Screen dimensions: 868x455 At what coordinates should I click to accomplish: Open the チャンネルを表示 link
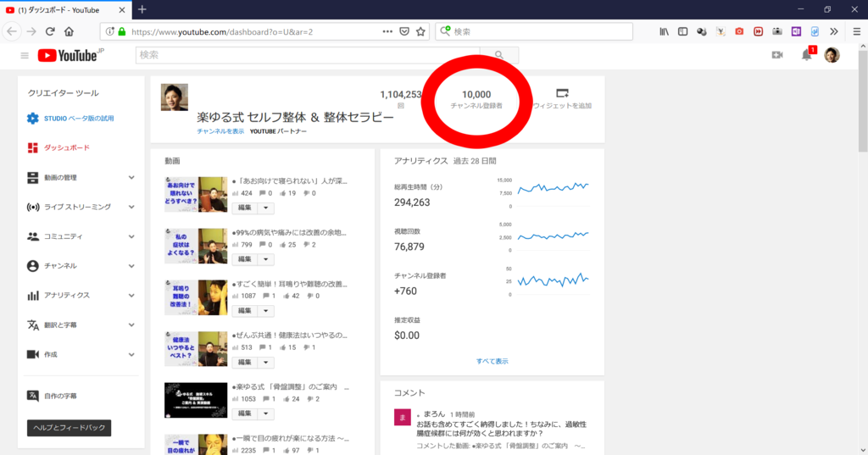pyautogui.click(x=220, y=131)
